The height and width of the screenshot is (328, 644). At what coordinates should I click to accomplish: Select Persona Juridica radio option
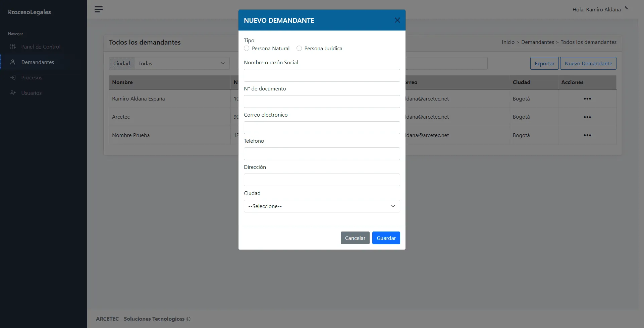(299, 49)
